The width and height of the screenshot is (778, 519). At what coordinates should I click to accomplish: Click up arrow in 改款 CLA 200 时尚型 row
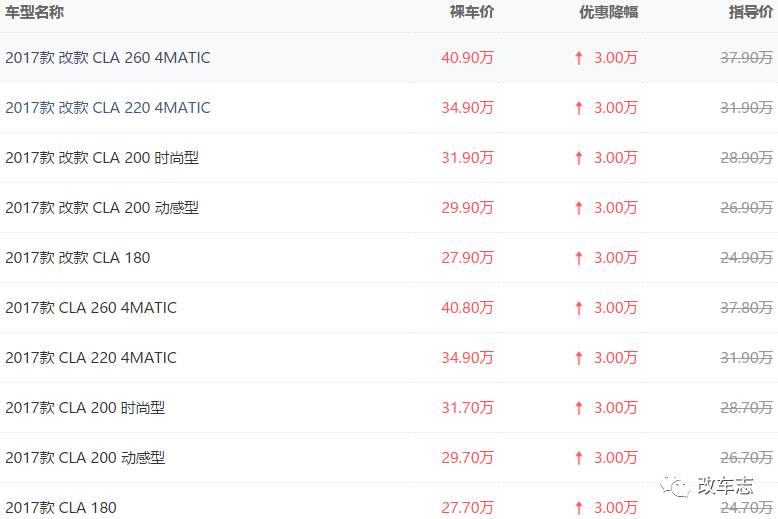579,158
